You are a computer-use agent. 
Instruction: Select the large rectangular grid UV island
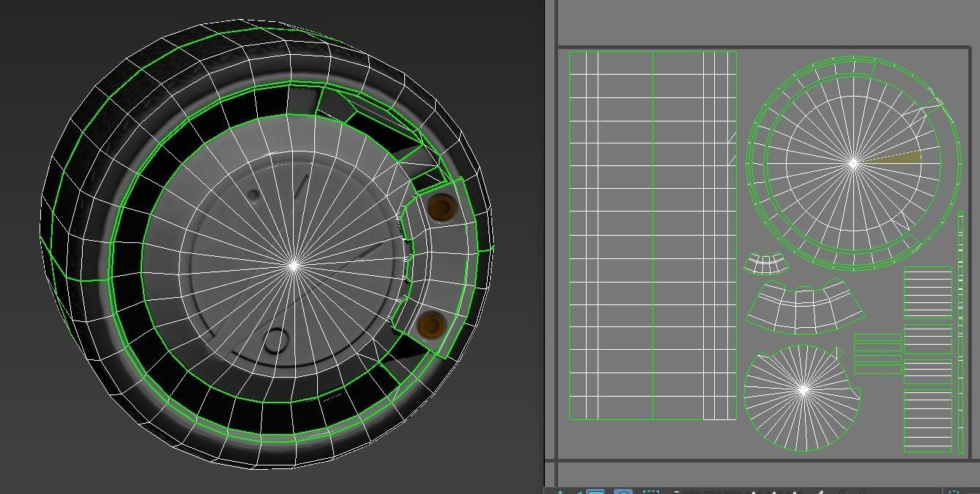click(653, 235)
